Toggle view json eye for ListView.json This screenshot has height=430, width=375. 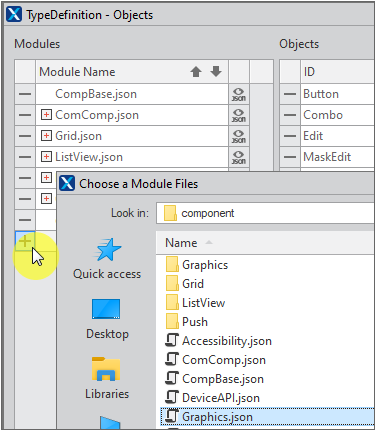[x=239, y=157]
